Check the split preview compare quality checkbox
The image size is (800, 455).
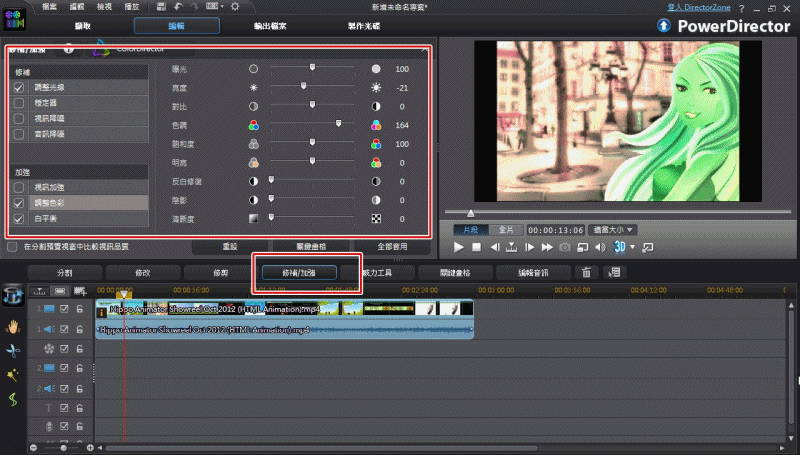12,246
